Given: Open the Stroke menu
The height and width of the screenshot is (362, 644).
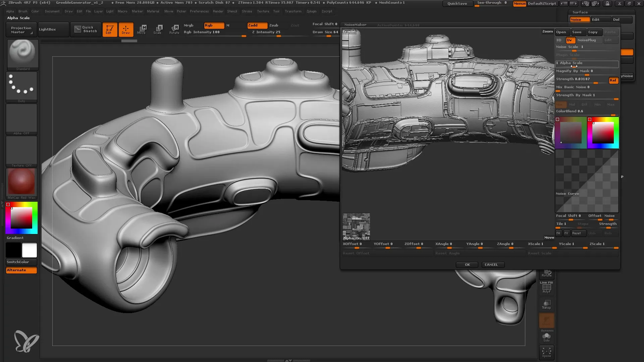Looking at the screenshot, I should pos(247,11).
